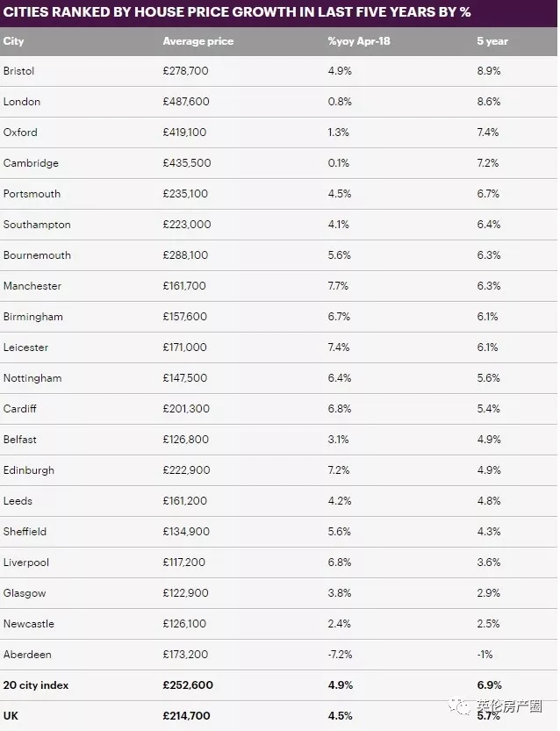Click Liverpool's average price £117,200
Screen dimensions: 560x731
coord(183,563)
